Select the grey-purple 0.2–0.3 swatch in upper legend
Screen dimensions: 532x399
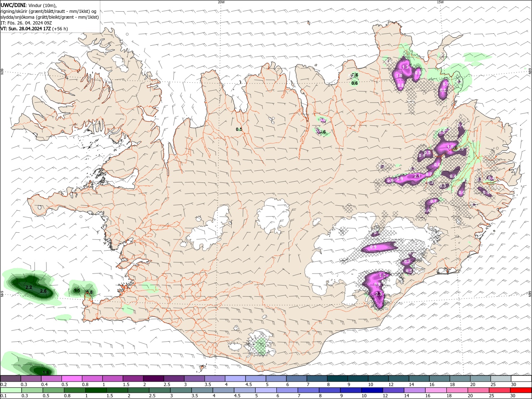pyautogui.click(x=11, y=379)
